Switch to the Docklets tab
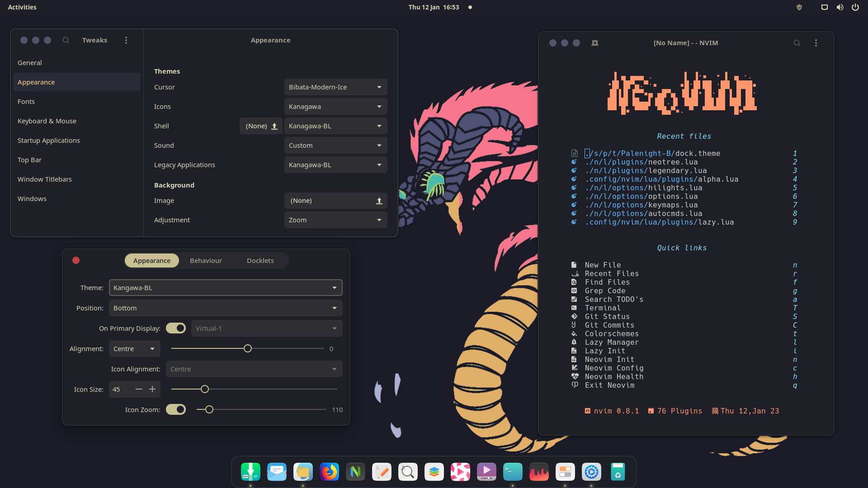The width and height of the screenshot is (868, 488). [x=260, y=261]
